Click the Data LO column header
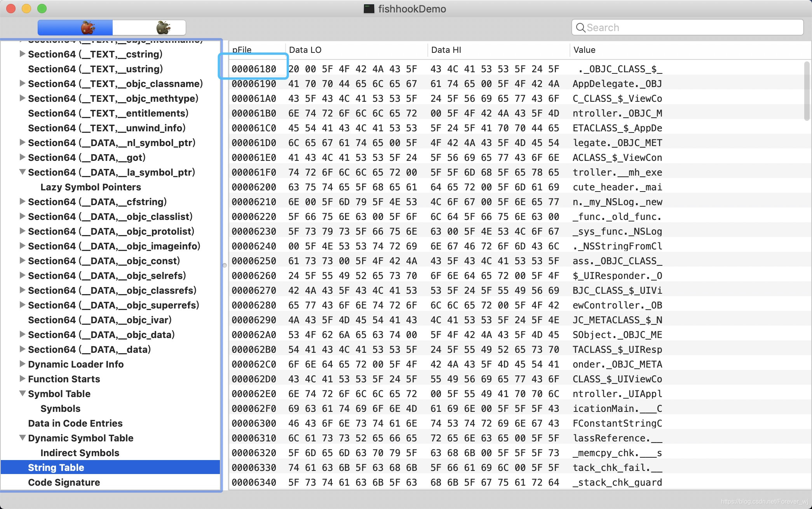The image size is (812, 509). point(305,50)
